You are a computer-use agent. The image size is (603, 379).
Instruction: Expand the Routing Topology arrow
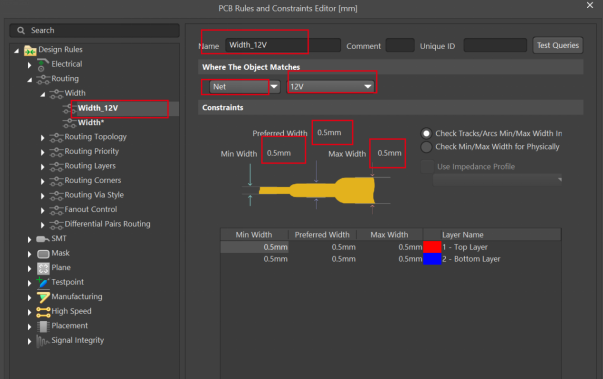click(x=43, y=138)
